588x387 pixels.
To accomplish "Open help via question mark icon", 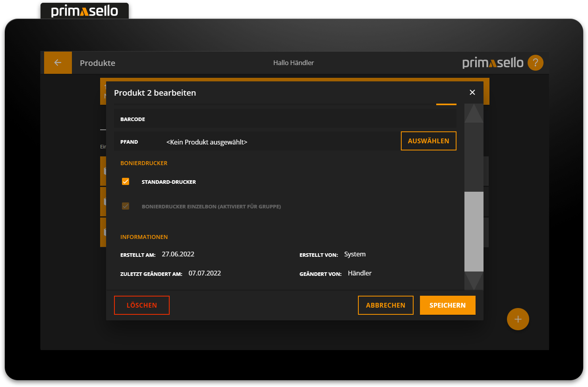I will 535,63.
